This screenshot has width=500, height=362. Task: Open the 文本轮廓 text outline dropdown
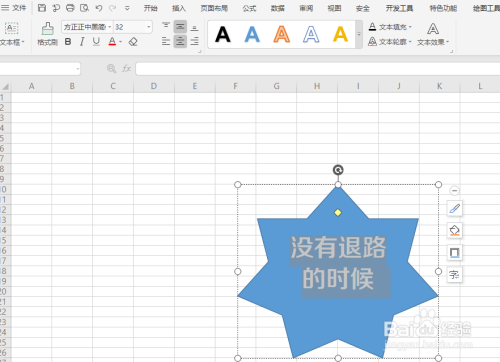click(390, 42)
